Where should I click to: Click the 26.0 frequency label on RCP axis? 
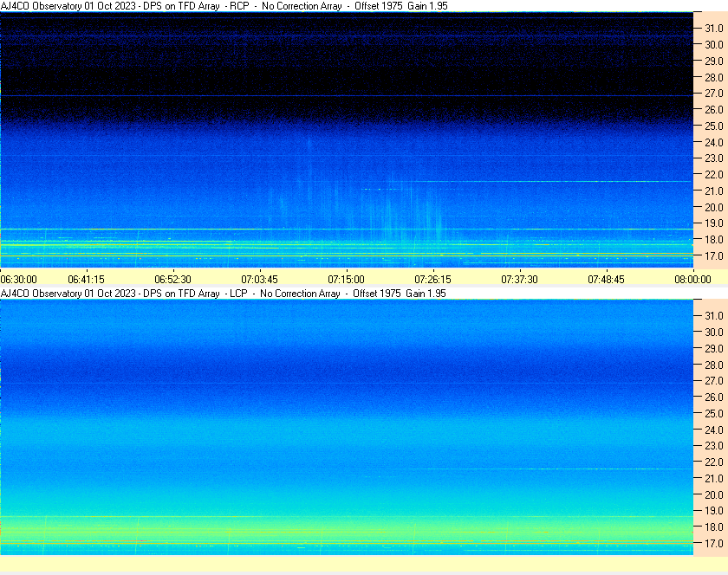[714, 109]
